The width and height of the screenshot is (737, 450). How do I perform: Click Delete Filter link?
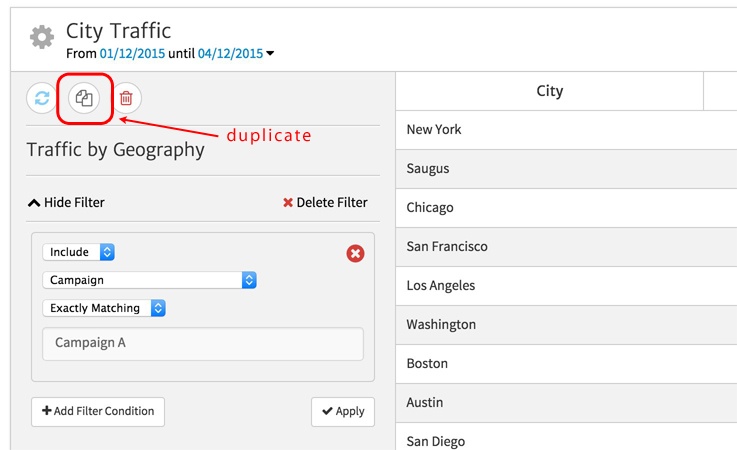click(325, 202)
